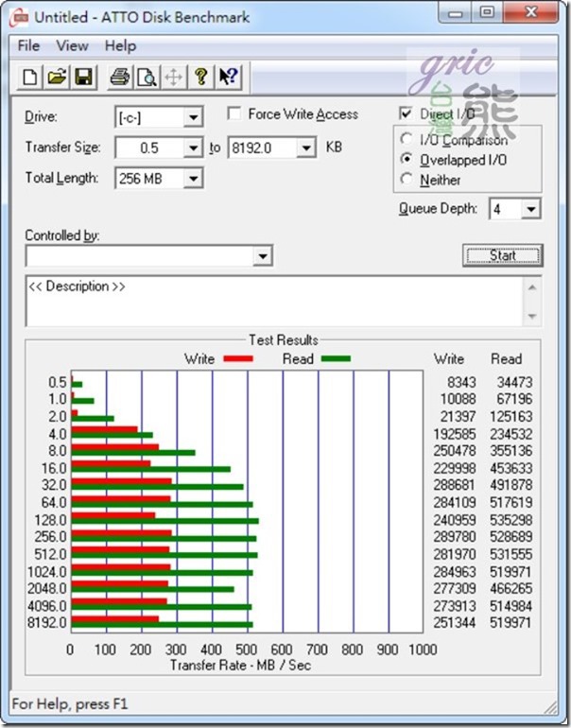Save results with the floppy disk icon
This screenshot has width=571, height=728.
click(83, 77)
